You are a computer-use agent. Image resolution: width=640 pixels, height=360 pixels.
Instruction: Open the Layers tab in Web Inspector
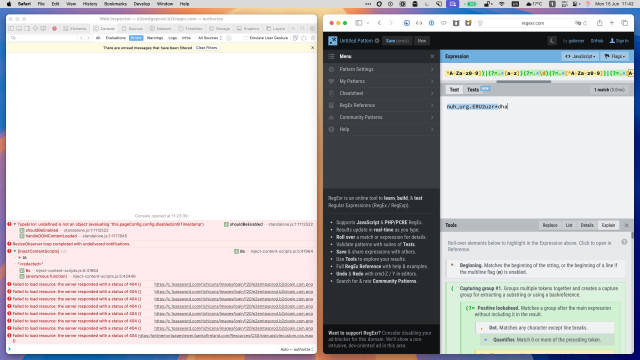point(276,29)
